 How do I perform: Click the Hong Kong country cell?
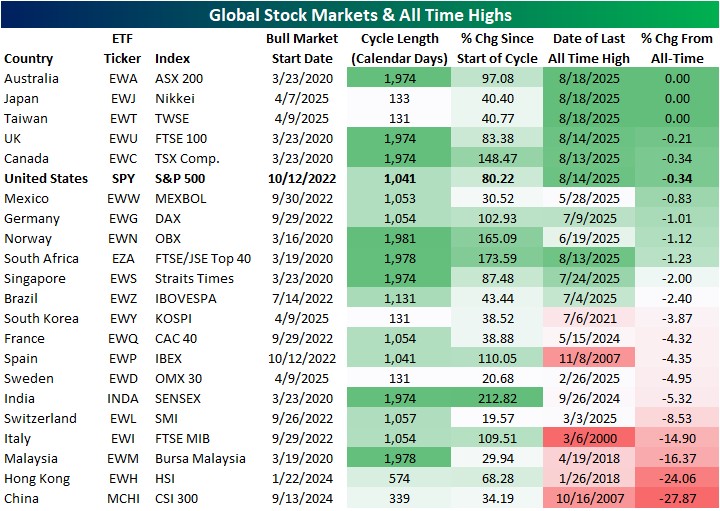pyautogui.click(x=36, y=479)
